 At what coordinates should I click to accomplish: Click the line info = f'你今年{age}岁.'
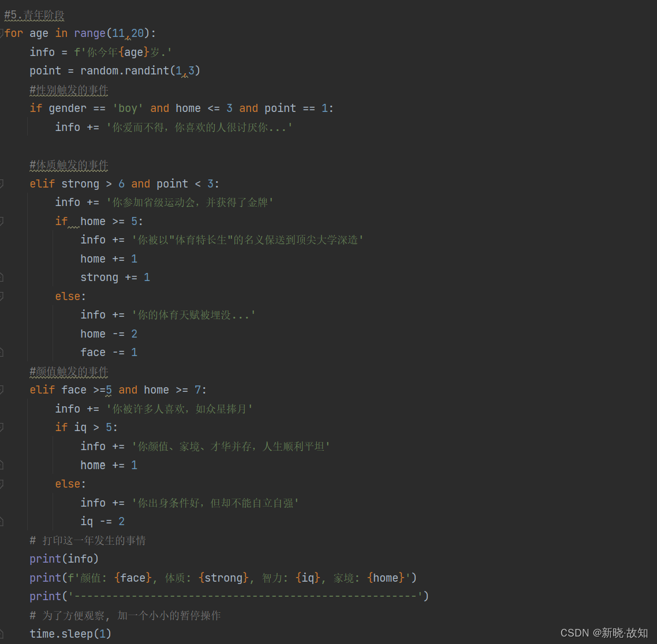[x=100, y=53]
